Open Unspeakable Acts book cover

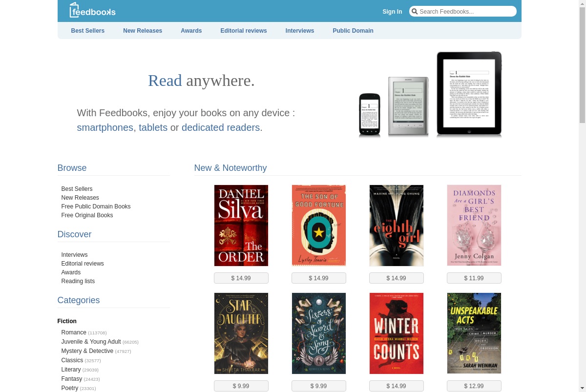(474, 333)
